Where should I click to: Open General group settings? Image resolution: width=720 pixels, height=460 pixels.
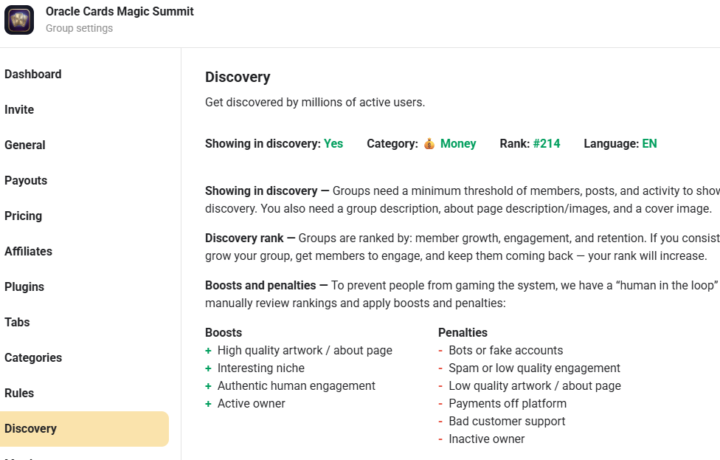coord(25,145)
